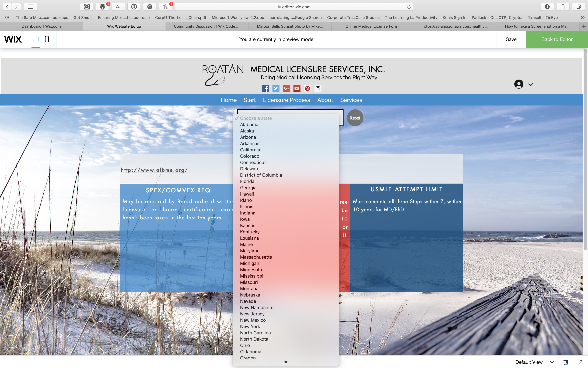Switch to the Maroon Bells Sunset tab
Screen dimensions: 588x368
point(290,26)
